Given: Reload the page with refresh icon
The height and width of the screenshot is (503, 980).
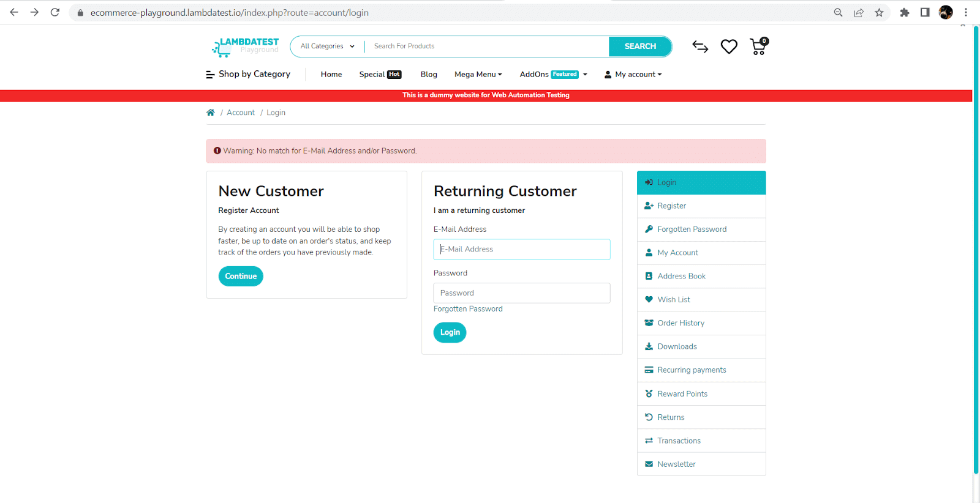Looking at the screenshot, I should [55, 12].
